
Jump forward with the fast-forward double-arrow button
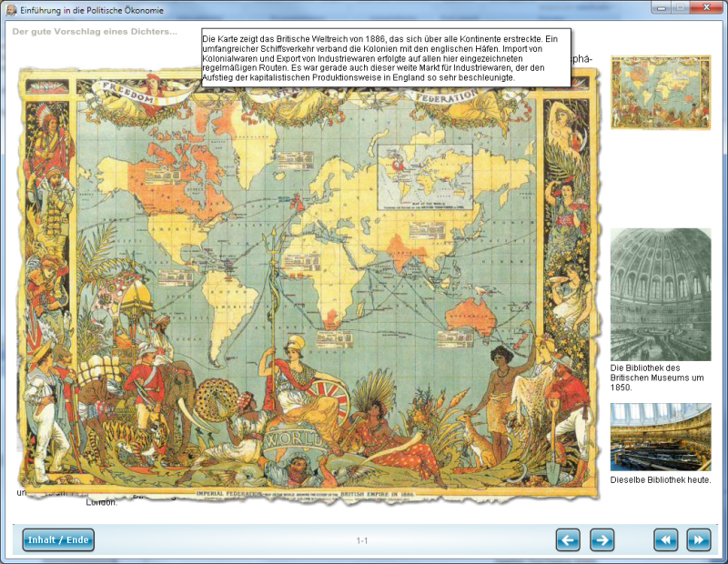pyautogui.click(x=699, y=539)
